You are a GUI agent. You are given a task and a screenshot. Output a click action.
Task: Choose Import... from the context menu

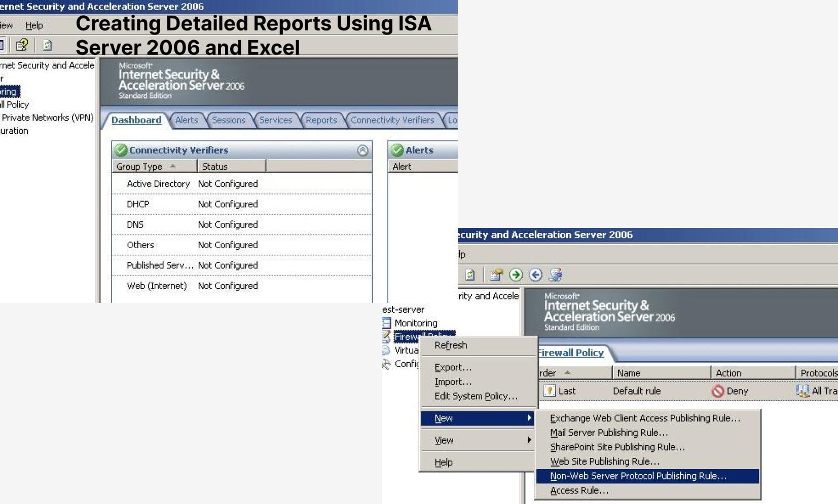coord(478,382)
